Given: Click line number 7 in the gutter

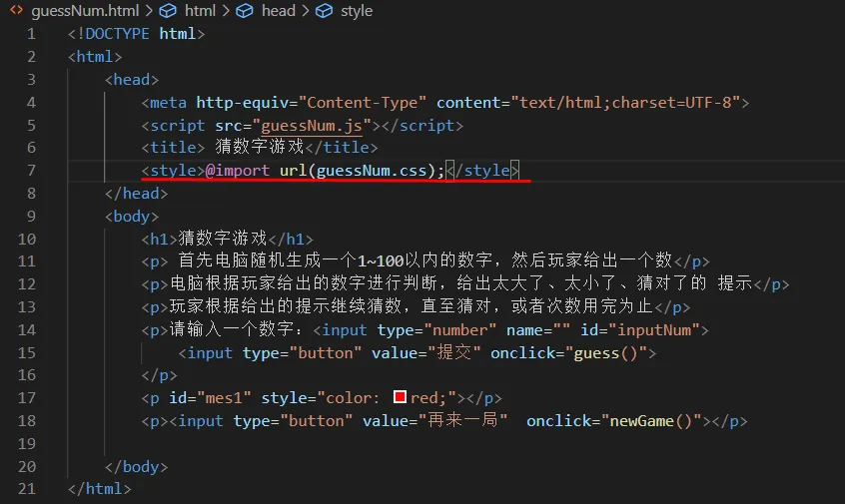Looking at the screenshot, I should click(31, 171).
